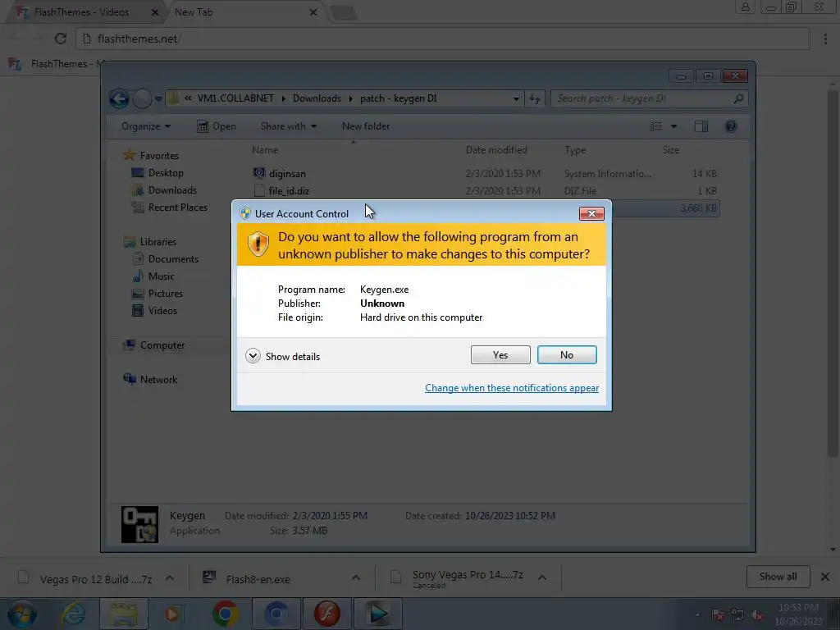
Task: Click the flashthemes.net address bar
Action: click(442, 39)
